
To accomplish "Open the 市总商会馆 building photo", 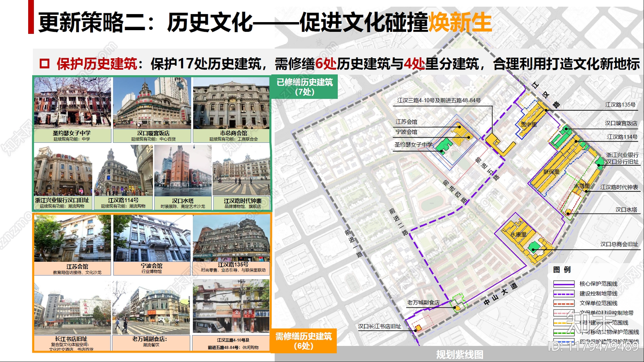I will click(x=231, y=103).
